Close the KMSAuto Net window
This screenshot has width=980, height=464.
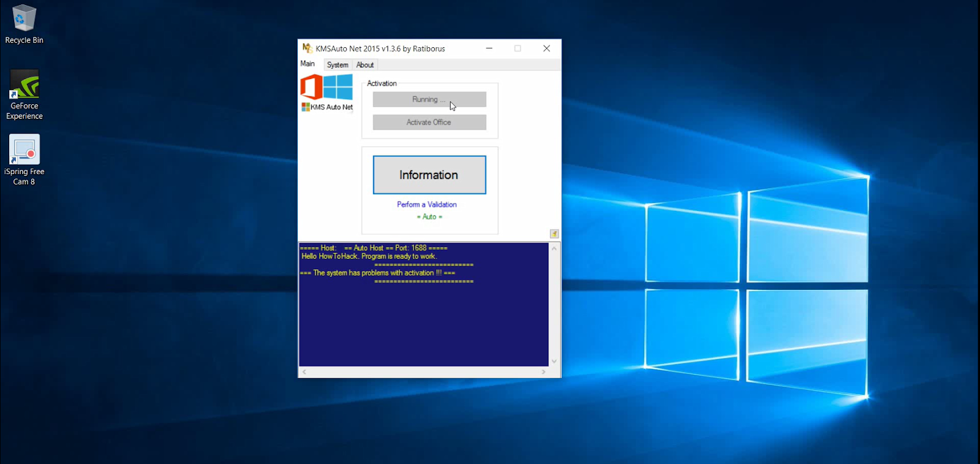[546, 48]
